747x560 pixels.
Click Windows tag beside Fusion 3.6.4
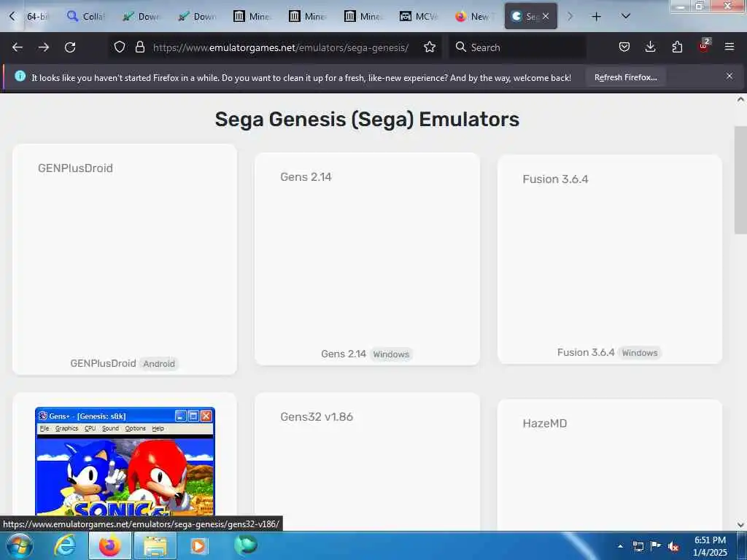[640, 353]
